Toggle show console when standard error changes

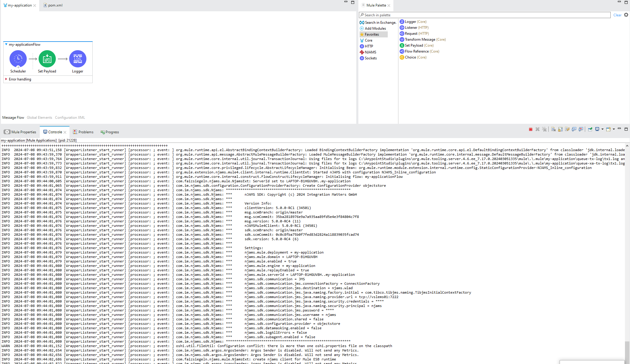(x=581, y=129)
